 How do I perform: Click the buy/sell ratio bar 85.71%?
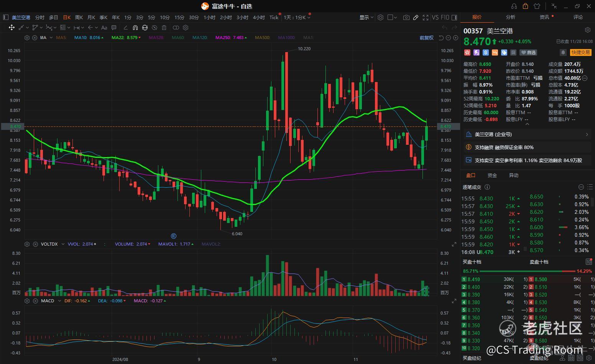528,271
